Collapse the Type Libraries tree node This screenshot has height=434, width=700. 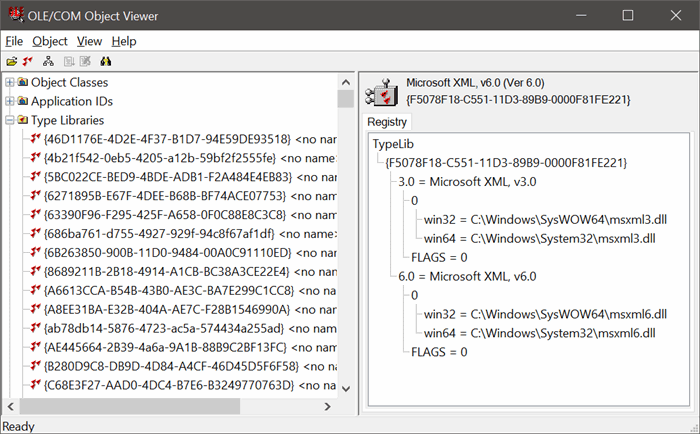(x=9, y=120)
